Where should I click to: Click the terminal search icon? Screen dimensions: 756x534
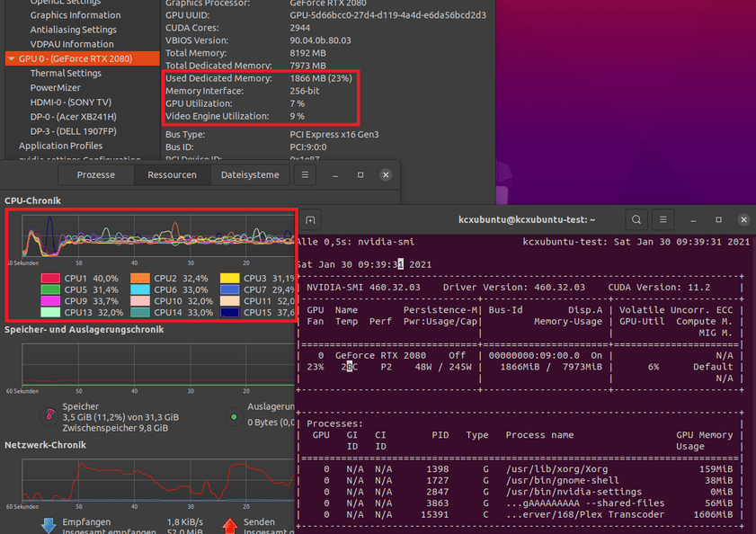tap(636, 219)
